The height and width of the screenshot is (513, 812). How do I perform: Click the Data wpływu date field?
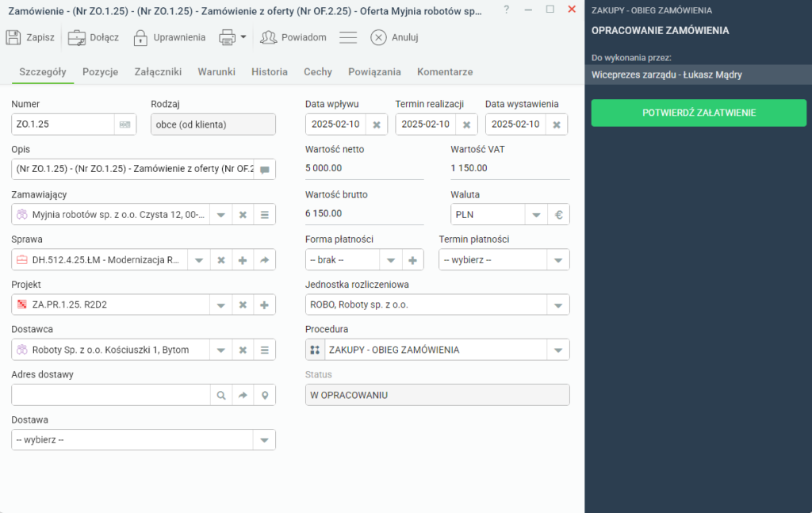pos(335,124)
